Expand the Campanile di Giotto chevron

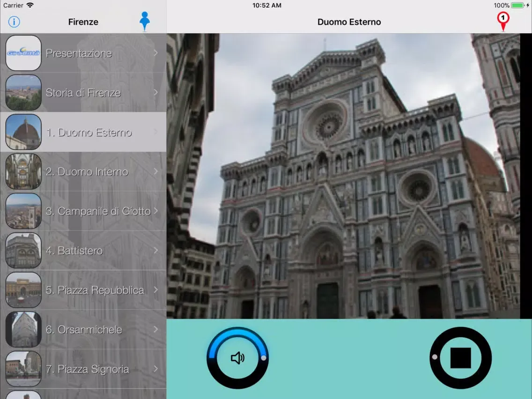[155, 211]
